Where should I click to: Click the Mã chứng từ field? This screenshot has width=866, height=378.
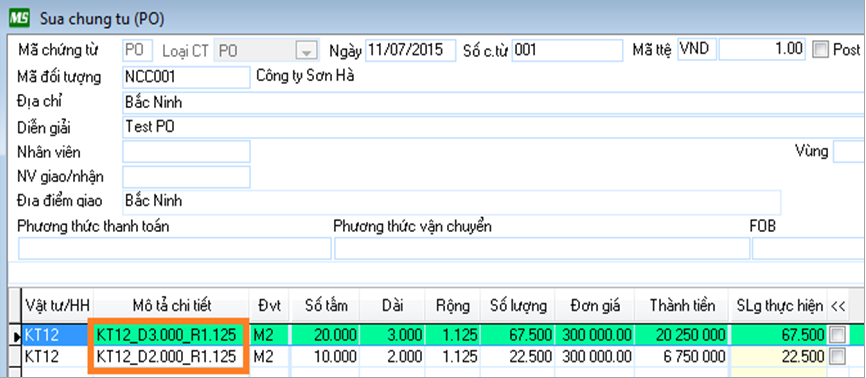[137, 50]
